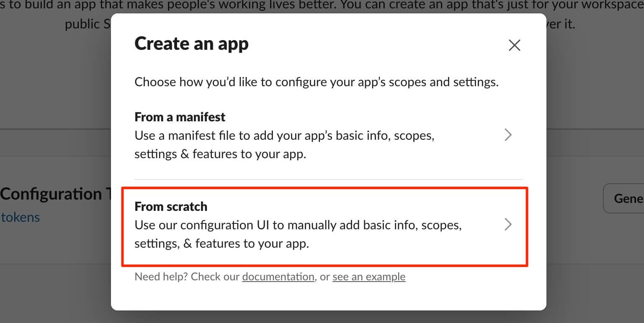
Task: Click the Configuration heading behind the dialog
Action: coord(51,194)
